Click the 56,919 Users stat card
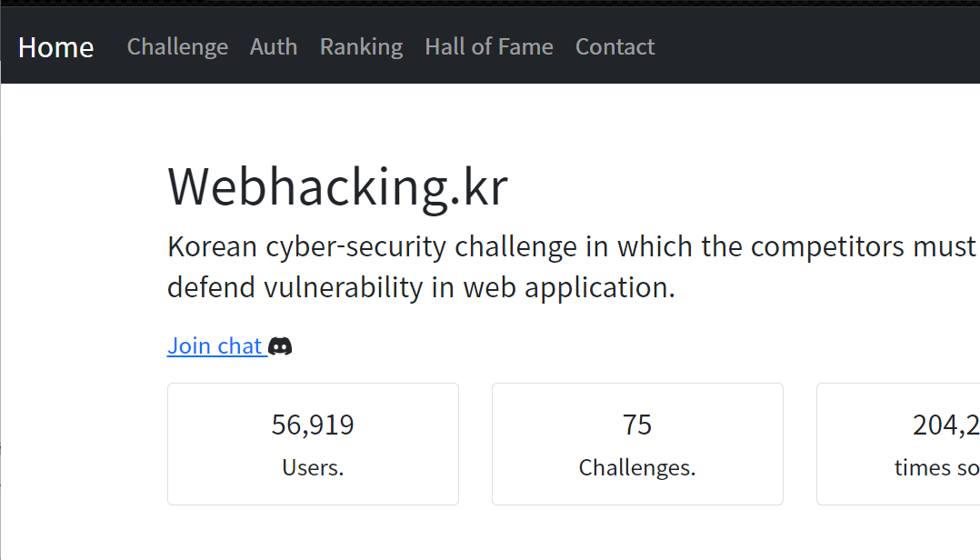 pos(313,444)
